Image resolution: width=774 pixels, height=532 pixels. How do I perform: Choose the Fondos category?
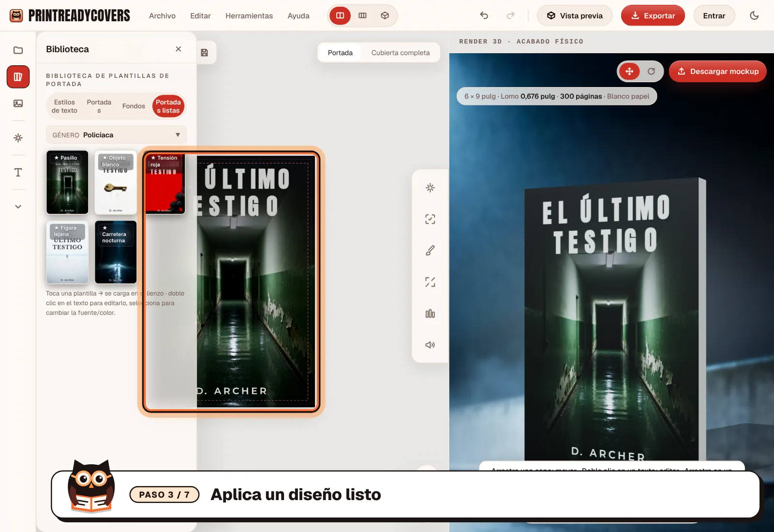(134, 106)
